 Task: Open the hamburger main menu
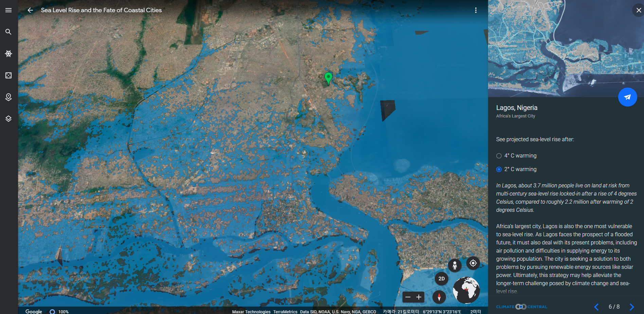point(8,10)
